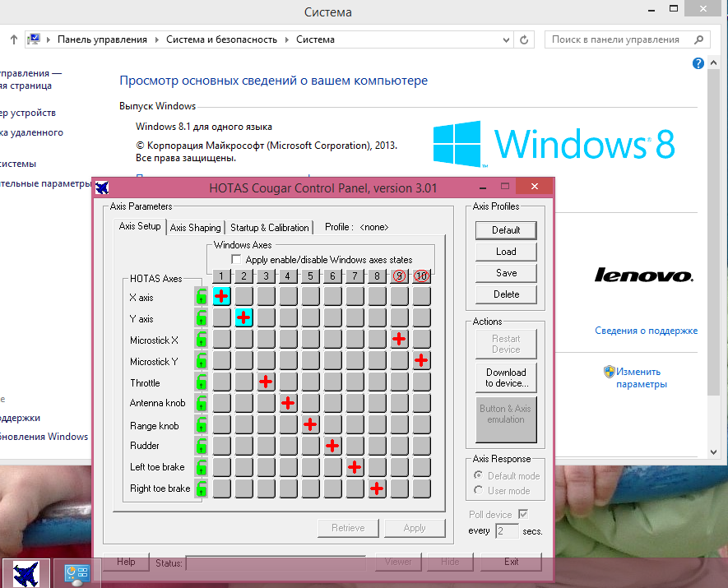
Task: Click the Система window scrollbar up arrow
Action: 714,63
